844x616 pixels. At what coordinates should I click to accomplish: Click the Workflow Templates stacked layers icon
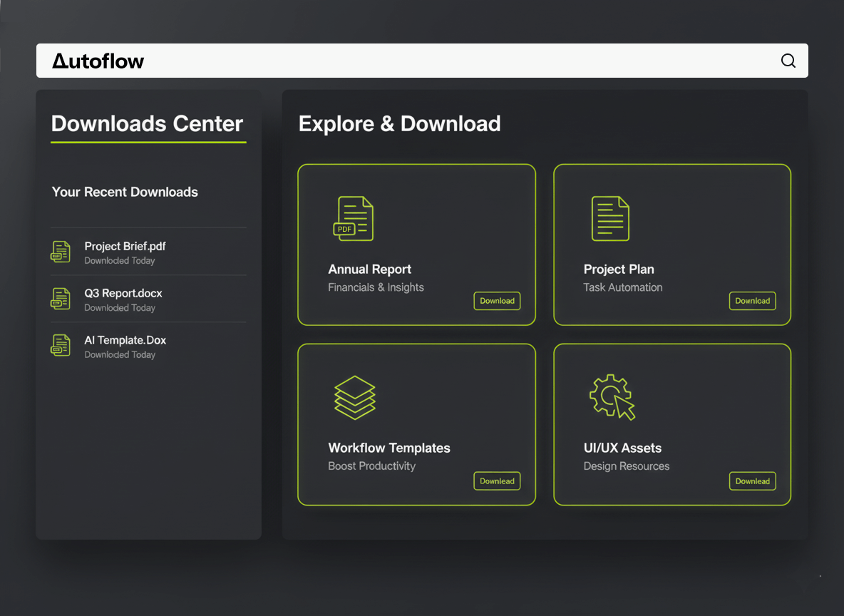coord(354,397)
